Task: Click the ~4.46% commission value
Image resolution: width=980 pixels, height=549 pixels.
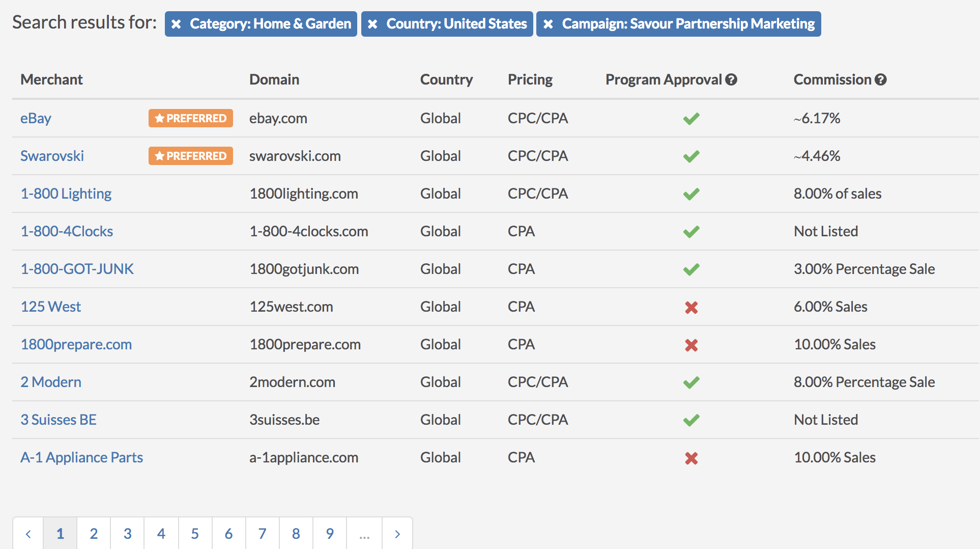Action: pyautogui.click(x=817, y=156)
